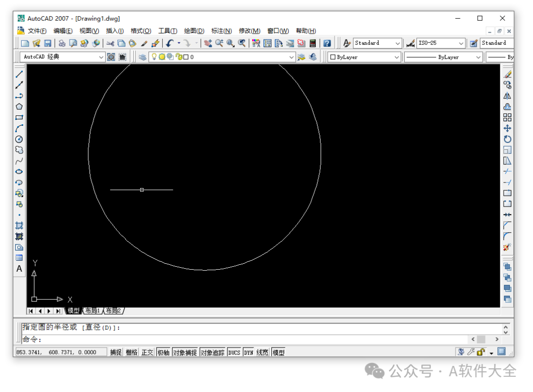Image resolution: width=533 pixels, height=392 pixels.
Task: Select the Circle tool
Action: click(x=19, y=139)
